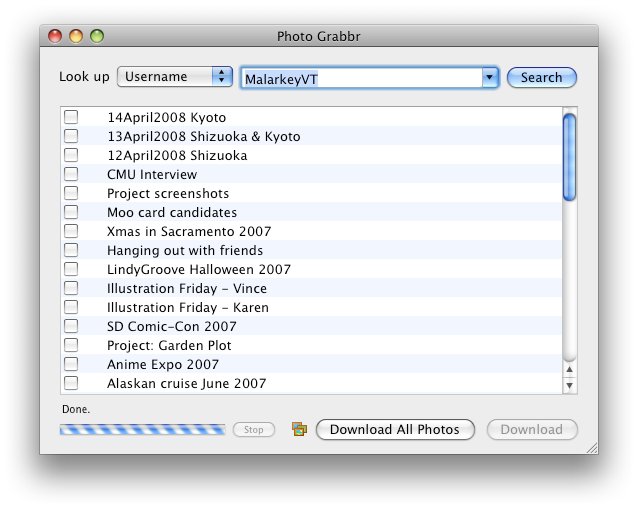The height and width of the screenshot is (509, 638).
Task: Enable the LindyGroove Halloween 2007 checkbox
Action: 71,269
